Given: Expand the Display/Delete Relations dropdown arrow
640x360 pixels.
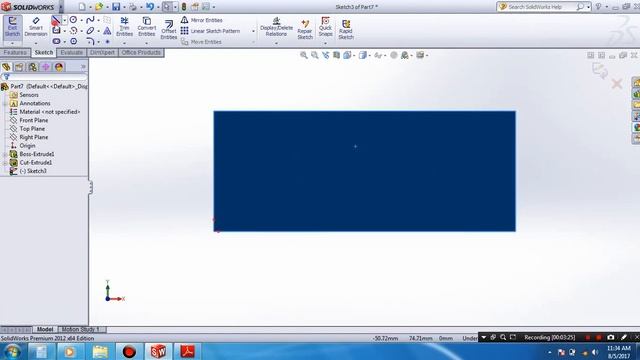Looking at the screenshot, I should click(x=276, y=43).
